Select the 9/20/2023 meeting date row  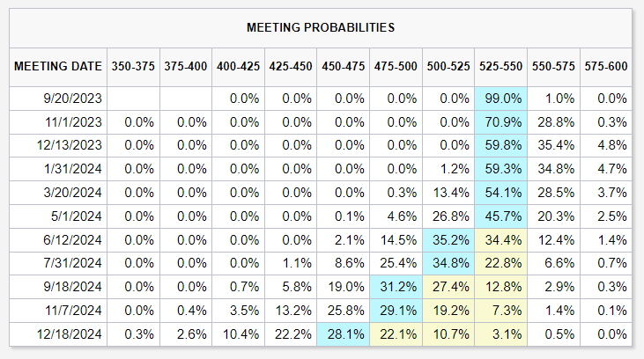[x=57, y=99]
